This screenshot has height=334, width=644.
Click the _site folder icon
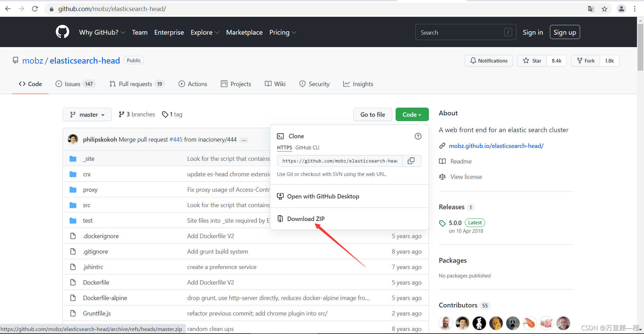click(73, 159)
